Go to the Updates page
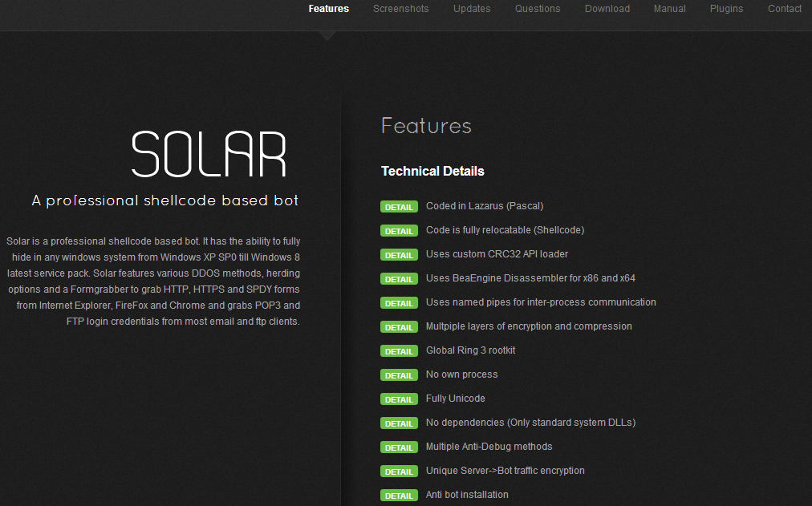 tap(471, 9)
